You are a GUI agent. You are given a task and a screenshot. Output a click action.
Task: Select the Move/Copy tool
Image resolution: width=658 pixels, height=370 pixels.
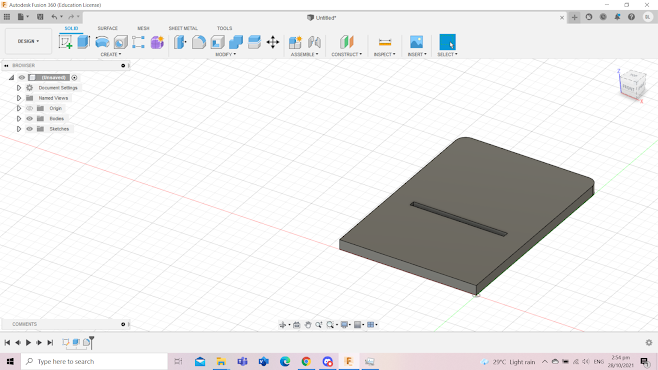click(x=273, y=42)
